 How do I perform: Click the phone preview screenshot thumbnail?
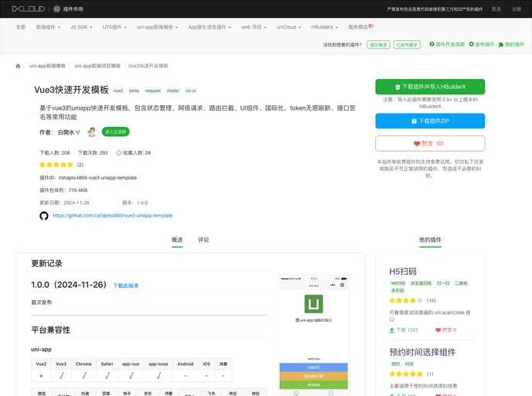point(313,335)
